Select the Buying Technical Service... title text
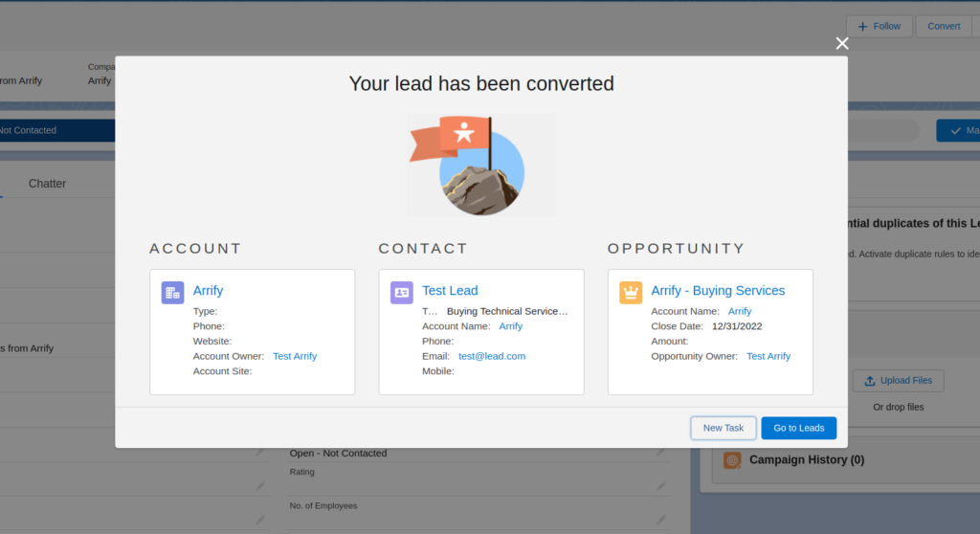 (507, 311)
